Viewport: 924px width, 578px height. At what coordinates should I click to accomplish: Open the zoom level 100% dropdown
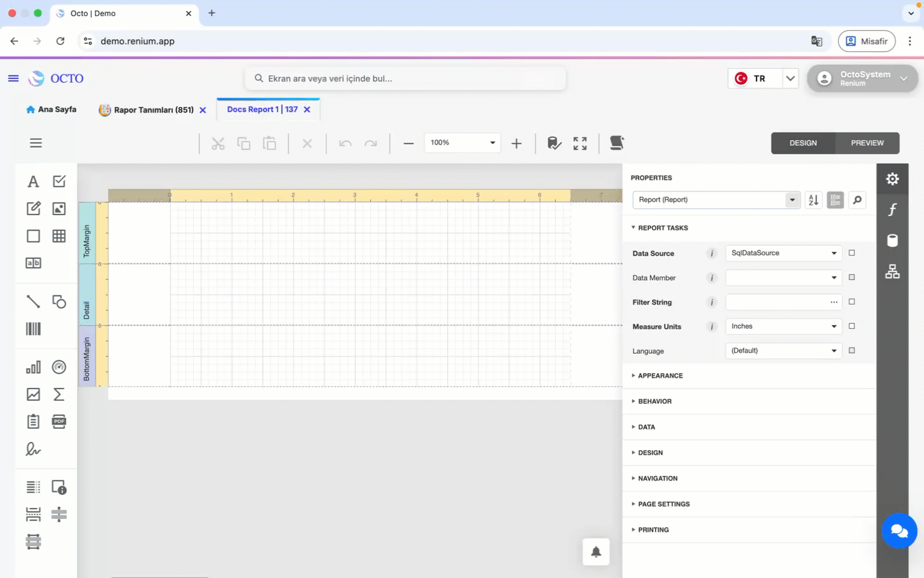click(492, 143)
